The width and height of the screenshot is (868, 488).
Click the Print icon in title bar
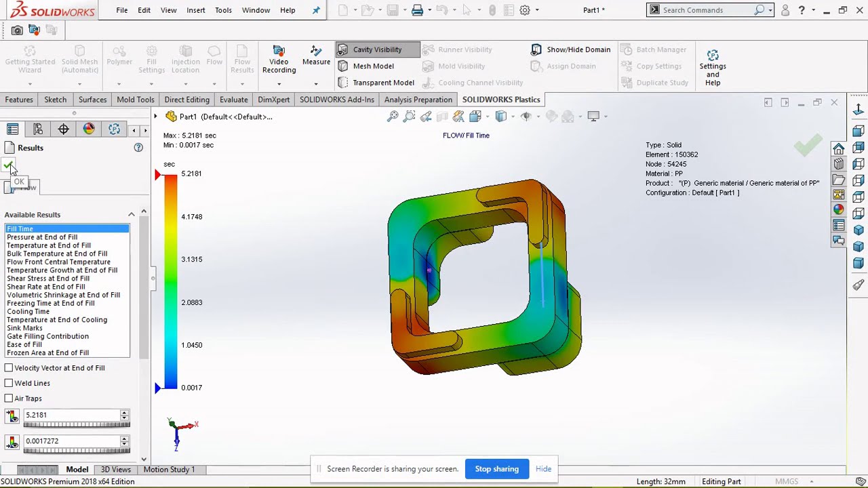[x=417, y=10]
